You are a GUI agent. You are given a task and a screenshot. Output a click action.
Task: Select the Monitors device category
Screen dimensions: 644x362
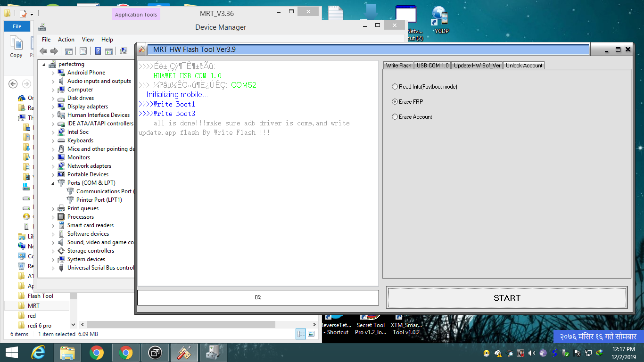(x=79, y=157)
